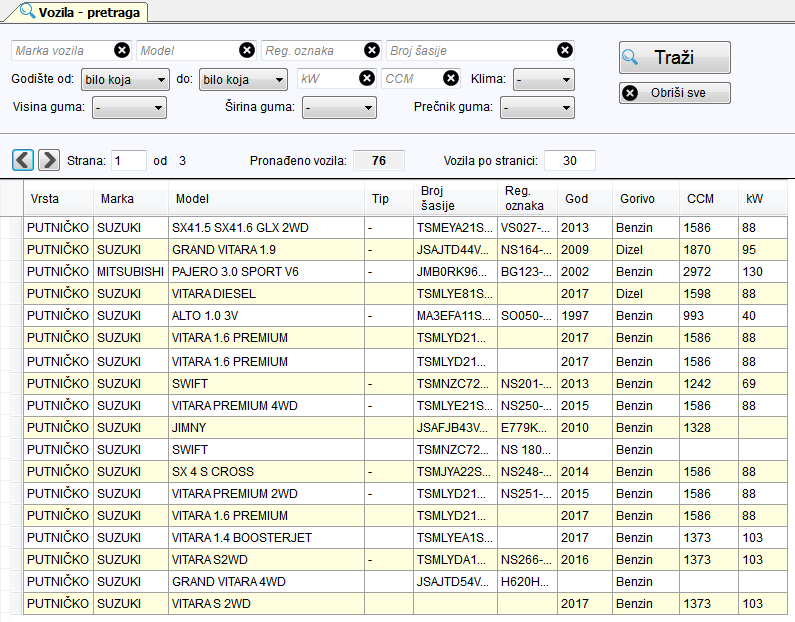Open Godište do year dropdown
Screen dimensions: 795x622
pyautogui.click(x=243, y=80)
